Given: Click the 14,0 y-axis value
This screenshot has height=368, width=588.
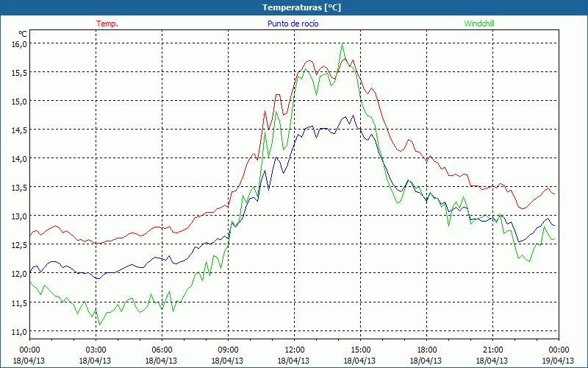Looking at the screenshot, I should [19, 159].
